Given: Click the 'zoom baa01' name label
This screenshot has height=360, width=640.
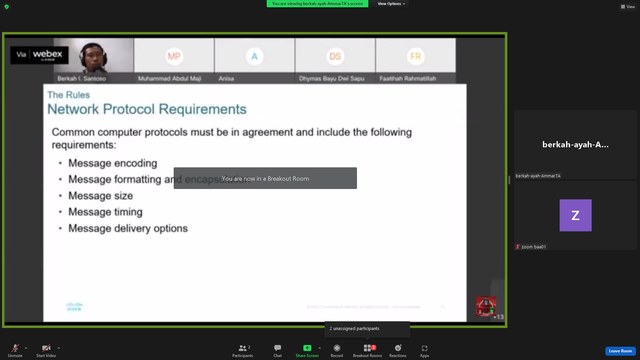Looking at the screenshot, I should click(533, 247).
